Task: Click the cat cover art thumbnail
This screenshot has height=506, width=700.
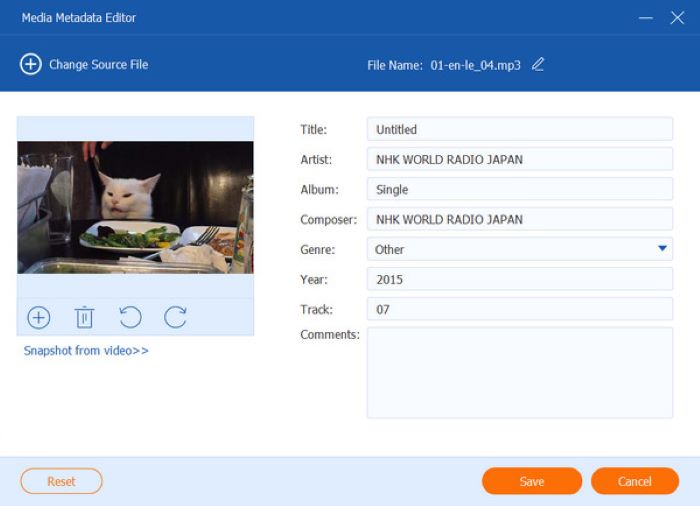Action: click(x=135, y=207)
